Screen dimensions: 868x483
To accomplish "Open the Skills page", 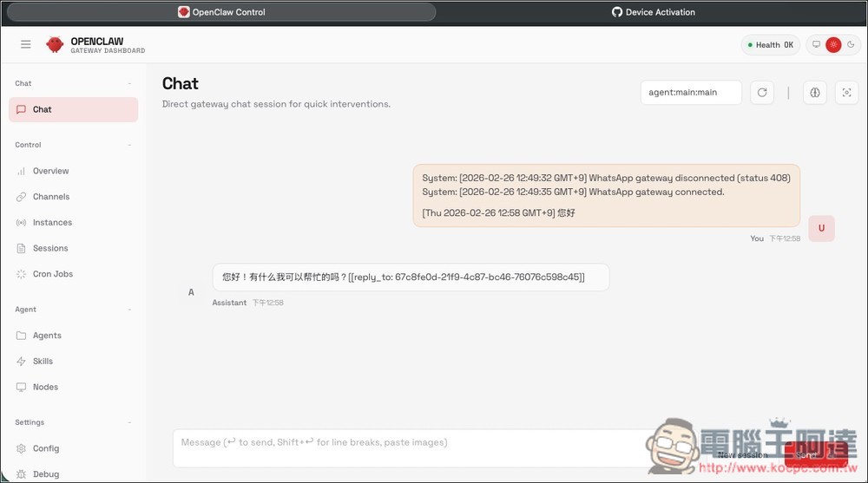I will pos(74,361).
